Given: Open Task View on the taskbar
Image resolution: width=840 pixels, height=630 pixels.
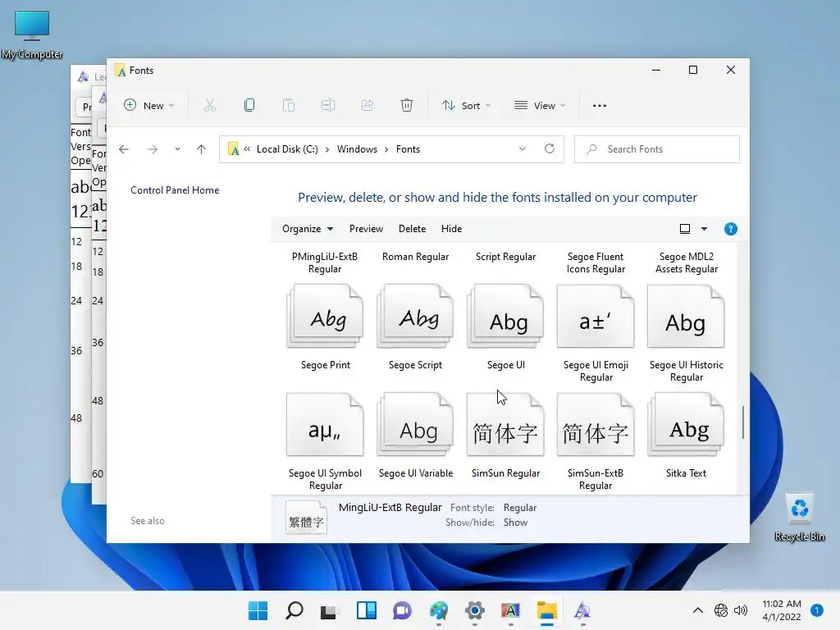Looking at the screenshot, I should pyautogui.click(x=330, y=610).
